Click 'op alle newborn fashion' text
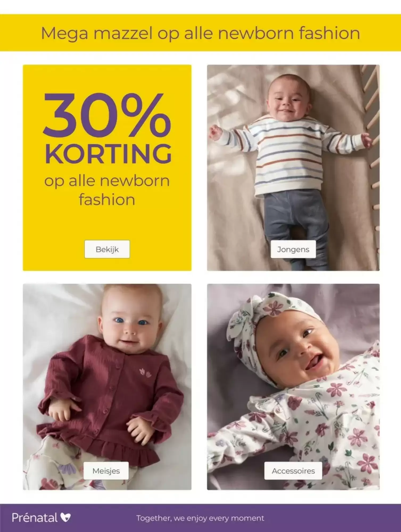The height and width of the screenshot is (532, 401). pyautogui.click(x=107, y=190)
